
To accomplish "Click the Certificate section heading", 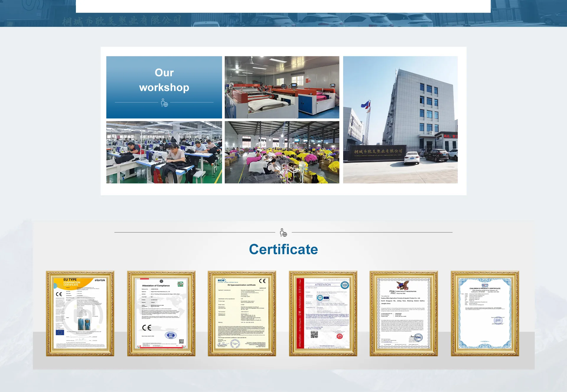I will 283,249.
